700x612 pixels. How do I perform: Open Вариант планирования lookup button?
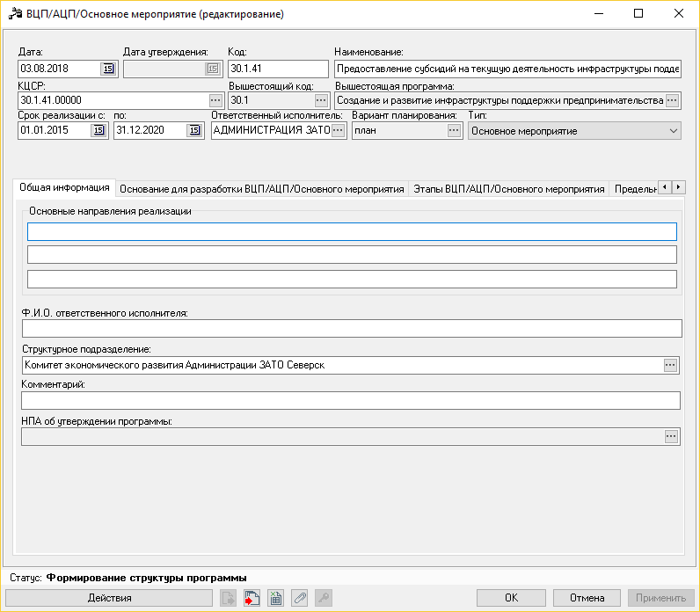[x=454, y=130]
